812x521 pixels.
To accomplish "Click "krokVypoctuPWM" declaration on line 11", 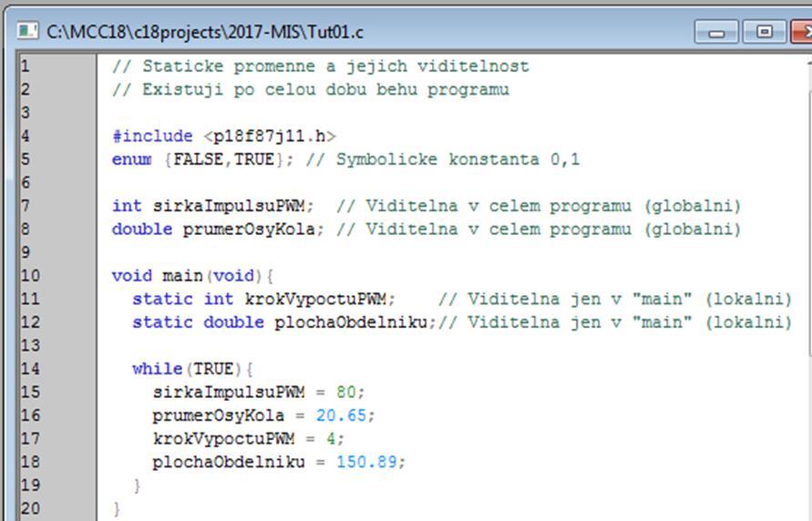I will click(314, 299).
